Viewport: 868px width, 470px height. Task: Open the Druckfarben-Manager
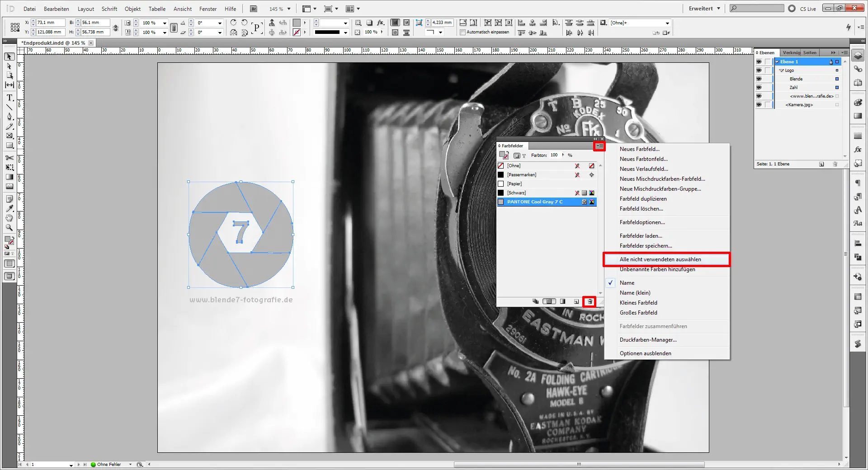click(648, 340)
